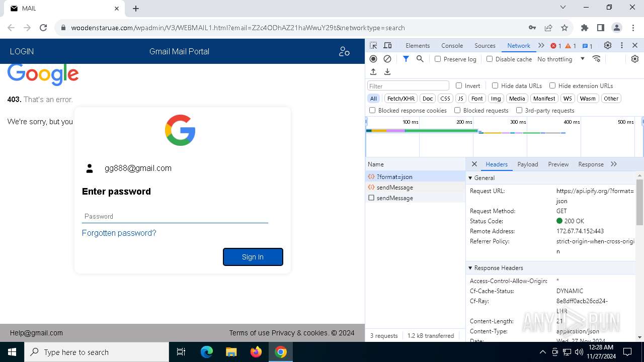This screenshot has width=644, height=362.
Task: Select the ?format=json request row
Action: [416, 176]
